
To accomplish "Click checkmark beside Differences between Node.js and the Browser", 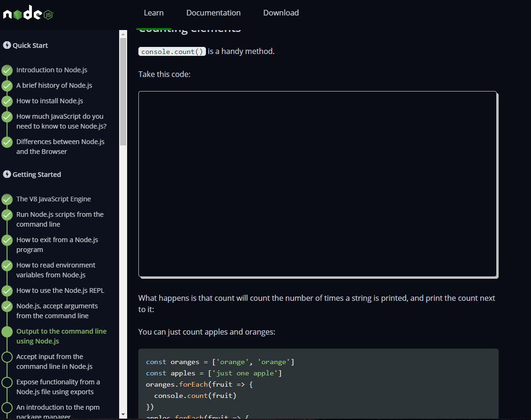I will pos(7,142).
